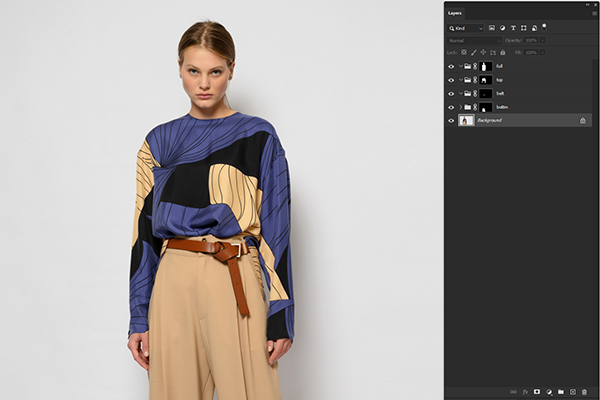Click the adjustment layer filter icon
The height and width of the screenshot is (400, 600).
tap(502, 28)
